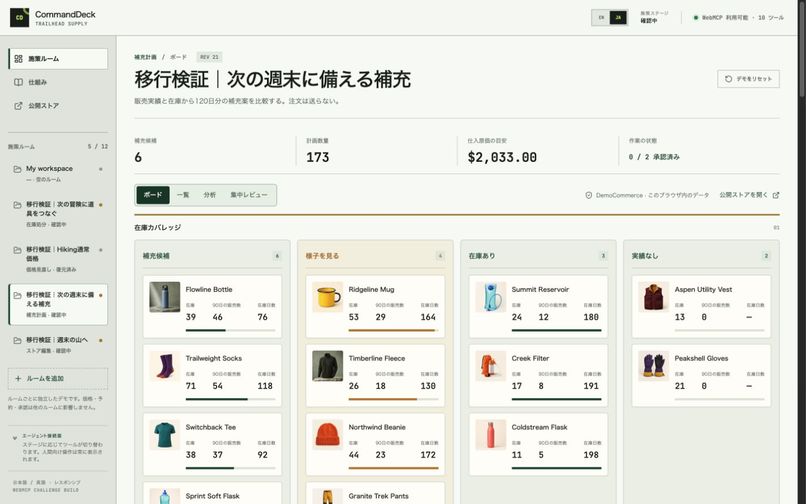806x504 pixels.
Task: Click the Coldstream Flask card title
Action: click(539, 427)
